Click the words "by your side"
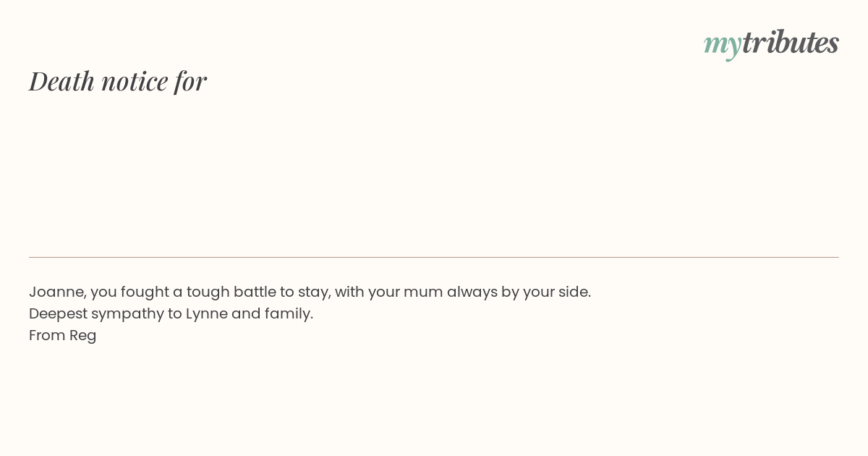The image size is (868, 456). tap(546, 292)
